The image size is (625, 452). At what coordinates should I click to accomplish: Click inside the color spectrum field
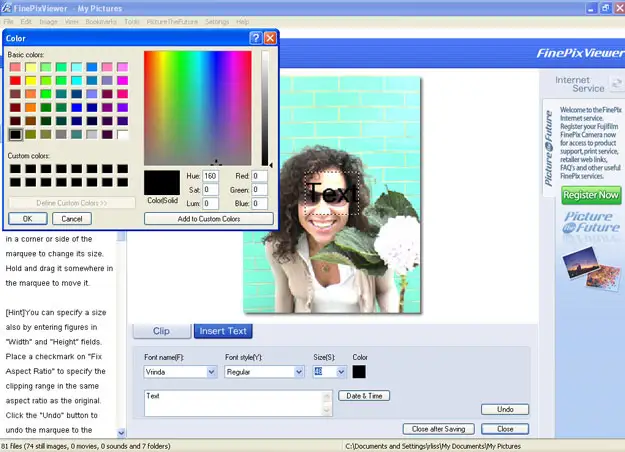(198, 108)
